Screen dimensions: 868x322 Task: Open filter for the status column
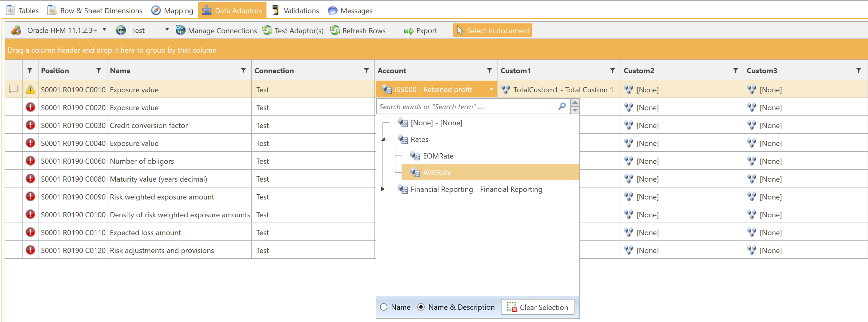click(x=30, y=70)
